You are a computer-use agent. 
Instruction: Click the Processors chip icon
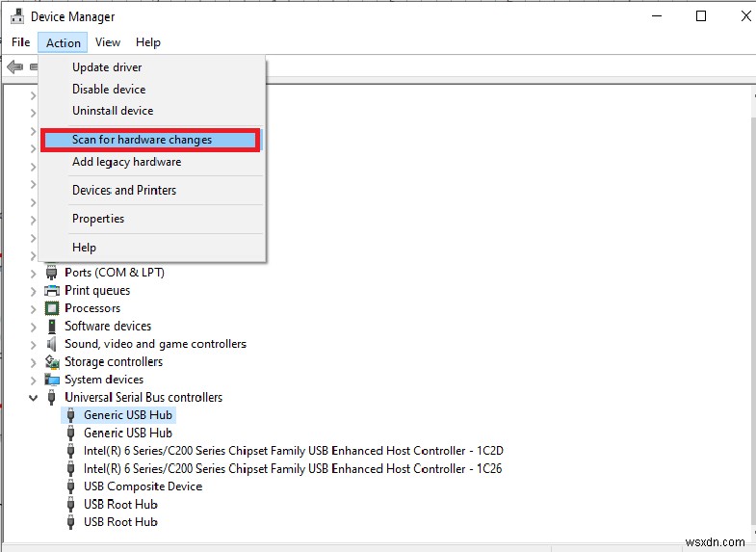[52, 308]
